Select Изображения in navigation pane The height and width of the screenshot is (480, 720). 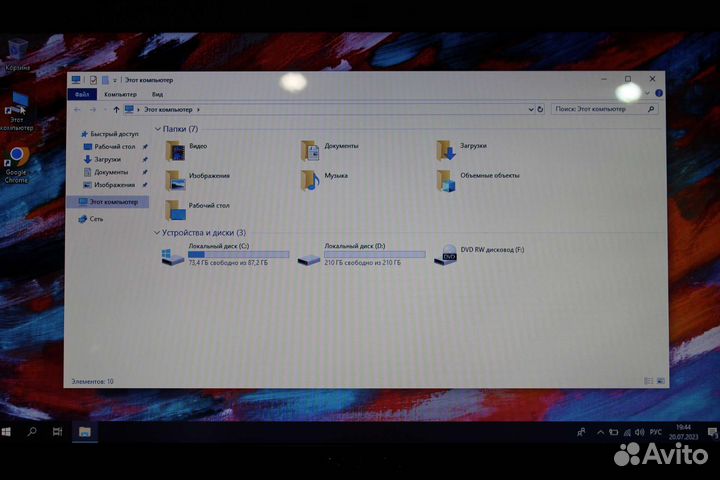(109, 185)
